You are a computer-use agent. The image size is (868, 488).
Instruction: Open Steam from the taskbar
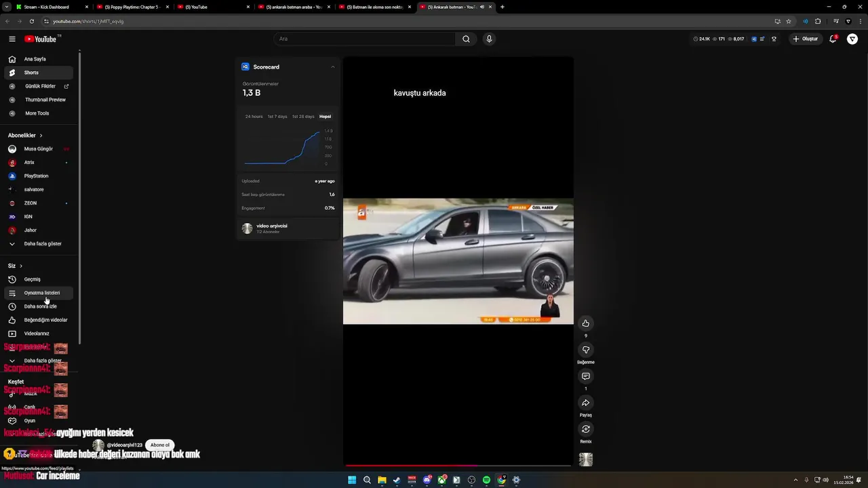click(397, 480)
